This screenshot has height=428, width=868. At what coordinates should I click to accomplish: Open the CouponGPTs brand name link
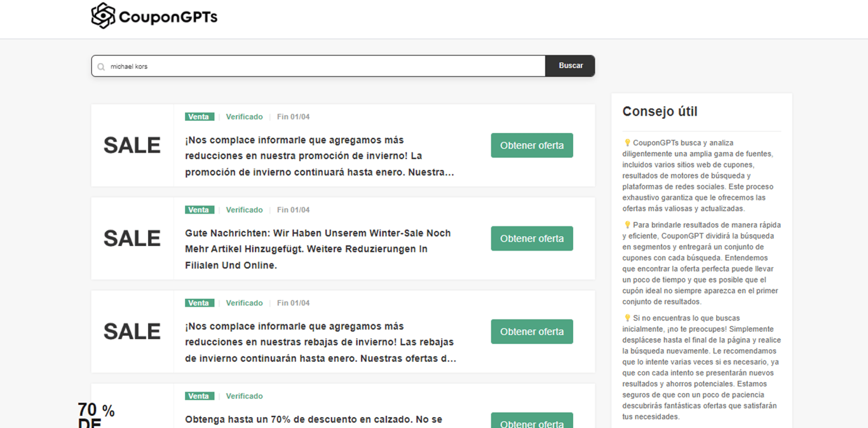[168, 17]
